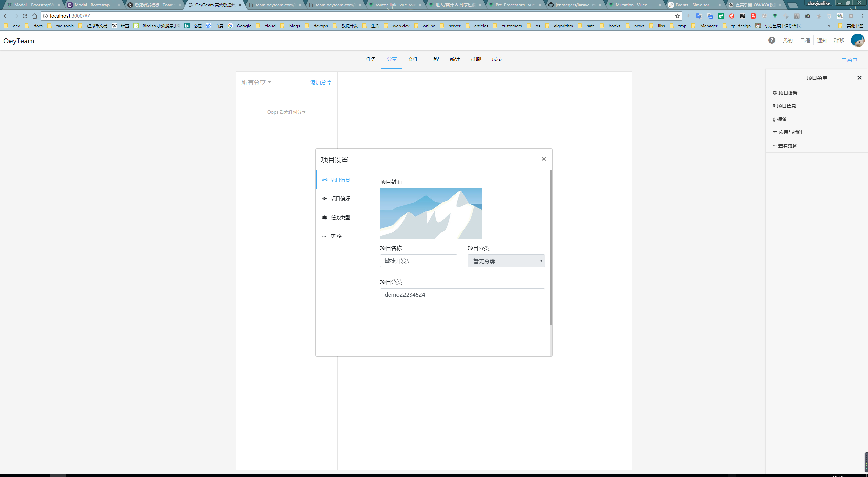Viewport: 868px width, 477px height.
Task: Close the 项目设置 dialog
Action: pyautogui.click(x=544, y=159)
